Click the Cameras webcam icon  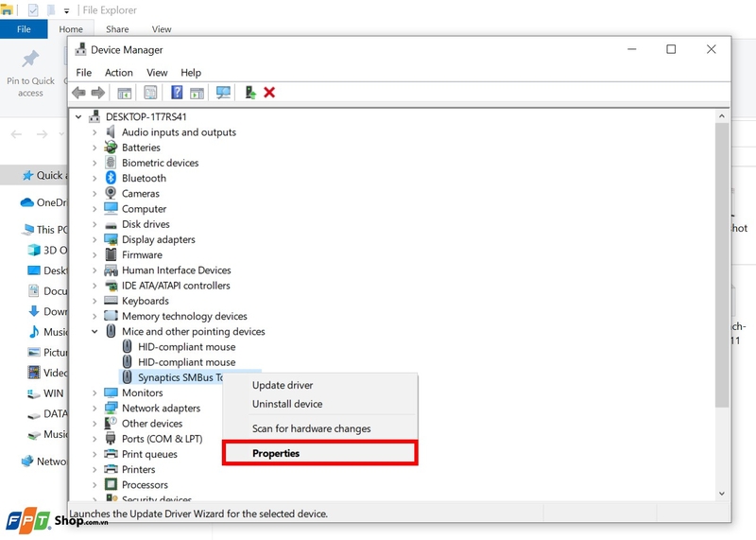click(x=111, y=193)
